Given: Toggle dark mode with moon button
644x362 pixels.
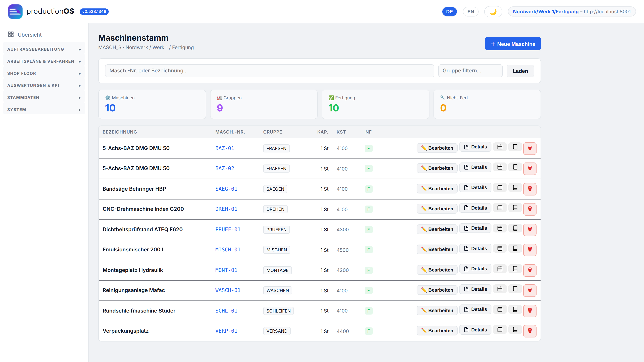Looking at the screenshot, I should coord(493,11).
